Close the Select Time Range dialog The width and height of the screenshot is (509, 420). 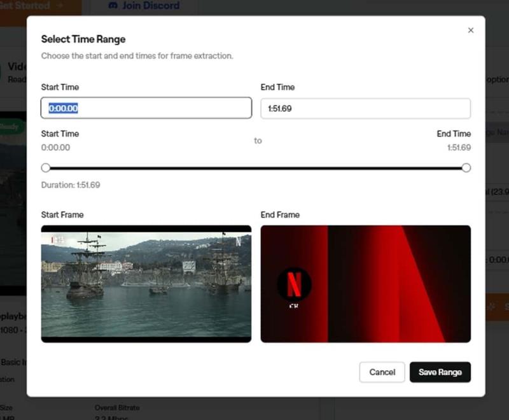[x=471, y=30]
